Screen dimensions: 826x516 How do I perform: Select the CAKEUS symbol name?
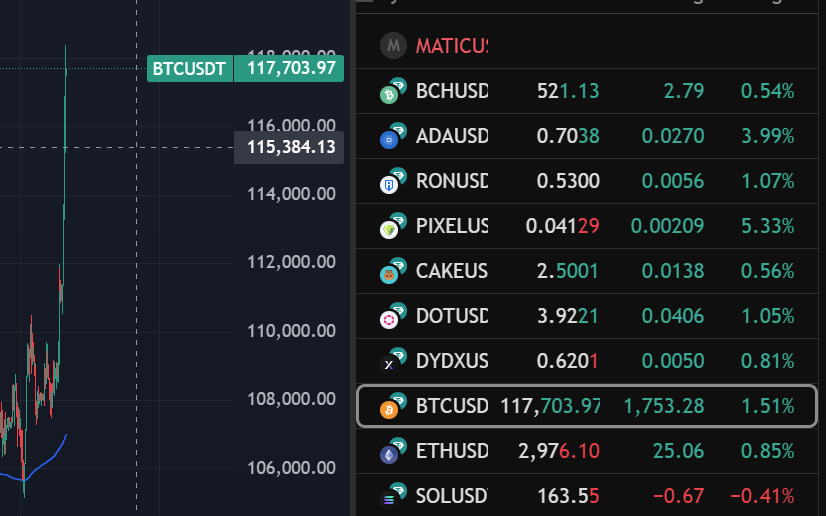(x=451, y=271)
